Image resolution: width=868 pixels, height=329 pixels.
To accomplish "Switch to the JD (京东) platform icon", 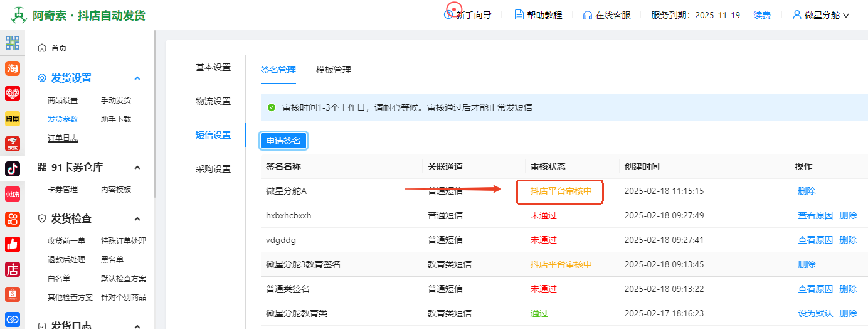I will click(x=13, y=143).
